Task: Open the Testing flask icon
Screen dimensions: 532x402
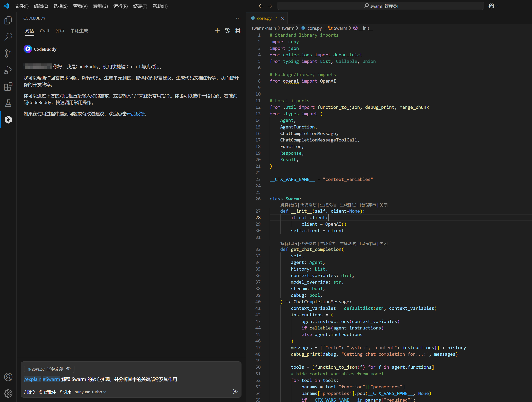Action: click(8, 103)
